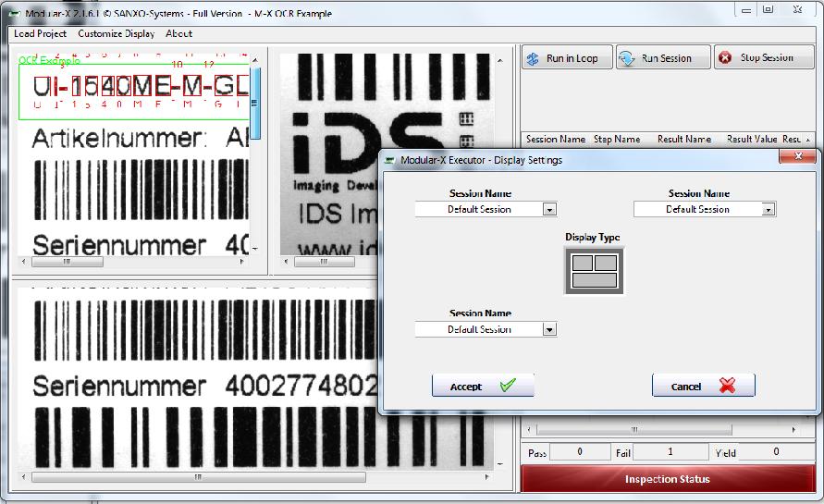Click the OCR Example green label
824x504 pixels.
click(49, 60)
